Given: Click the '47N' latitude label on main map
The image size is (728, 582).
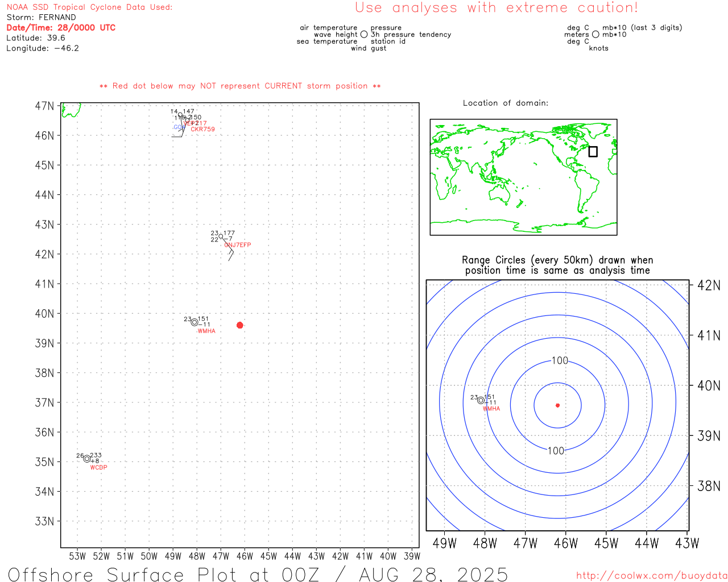Looking at the screenshot, I should click(x=45, y=106).
